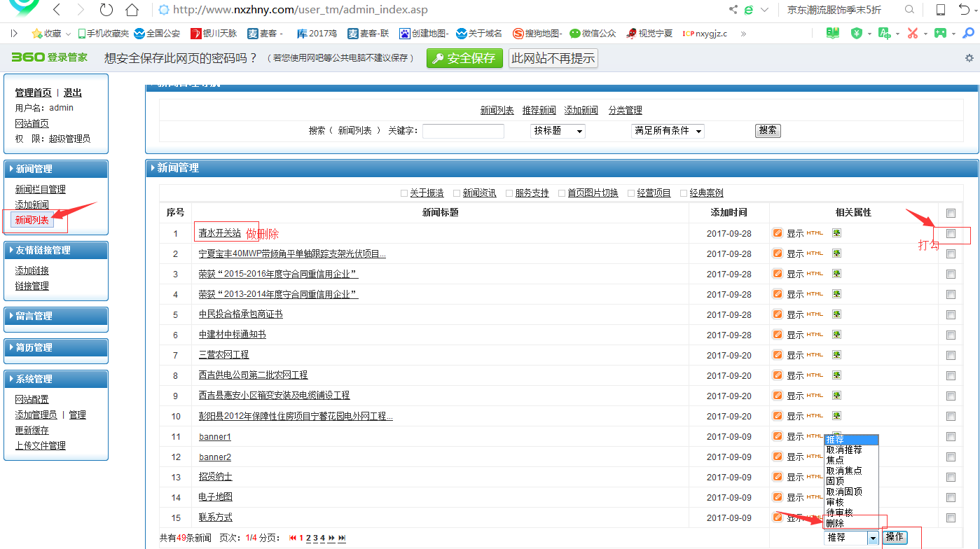The width and height of the screenshot is (980, 549).
Task: Click last page arrow icon in pagination
Action: 342,538
